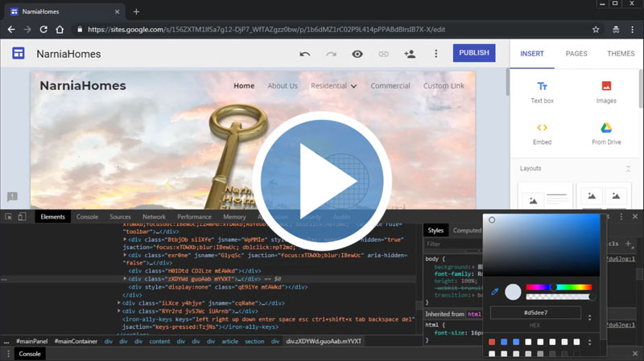
Task: Open the Network tab in DevTools
Action: click(x=154, y=217)
